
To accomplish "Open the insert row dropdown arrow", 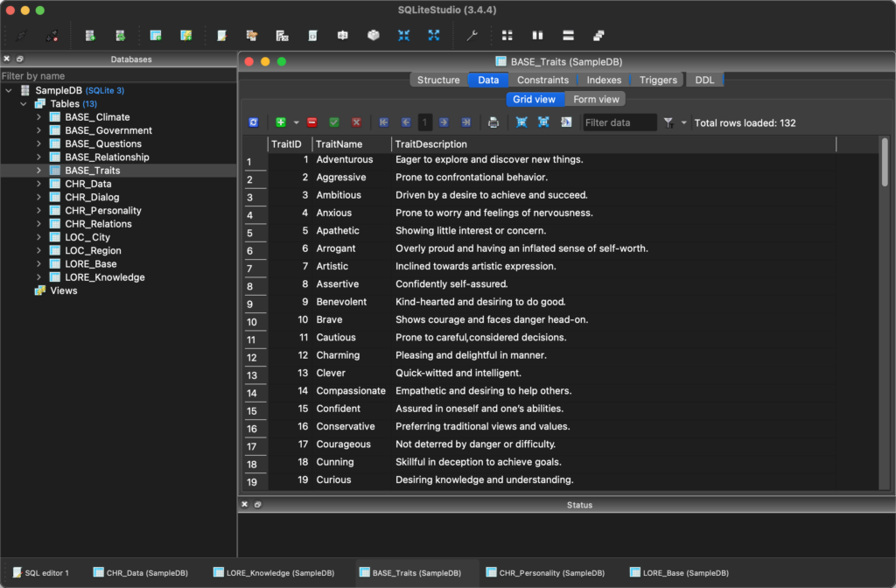I will coord(296,122).
